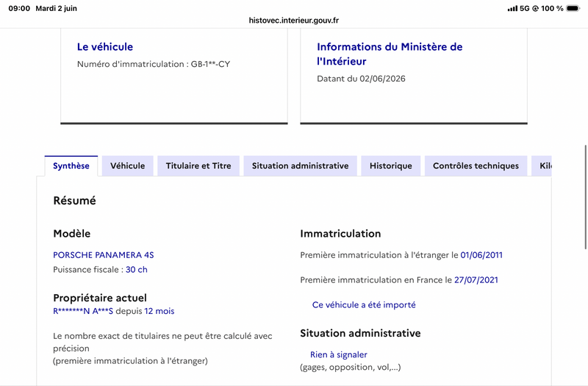Click Ce véhicule a été importé text

point(364,305)
